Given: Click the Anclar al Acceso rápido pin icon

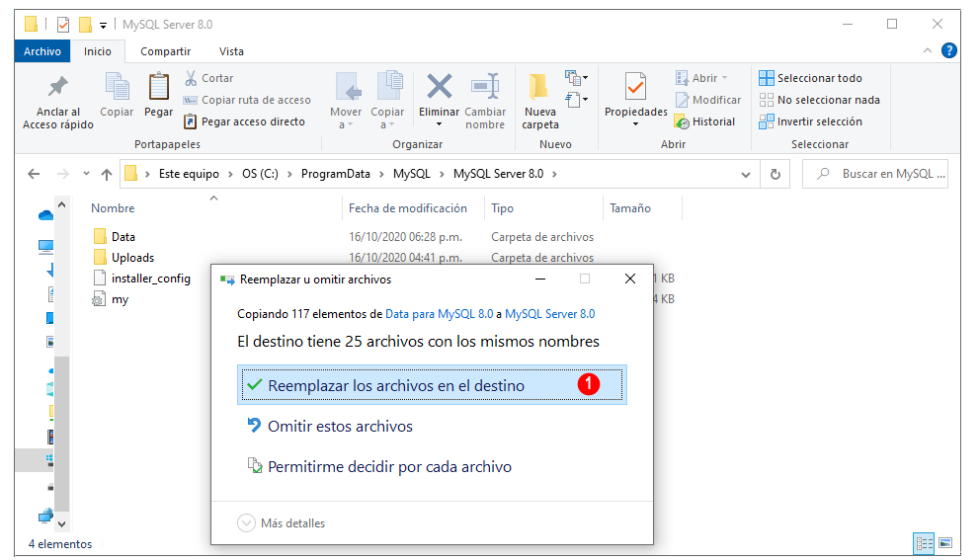Looking at the screenshot, I should pyautogui.click(x=58, y=87).
